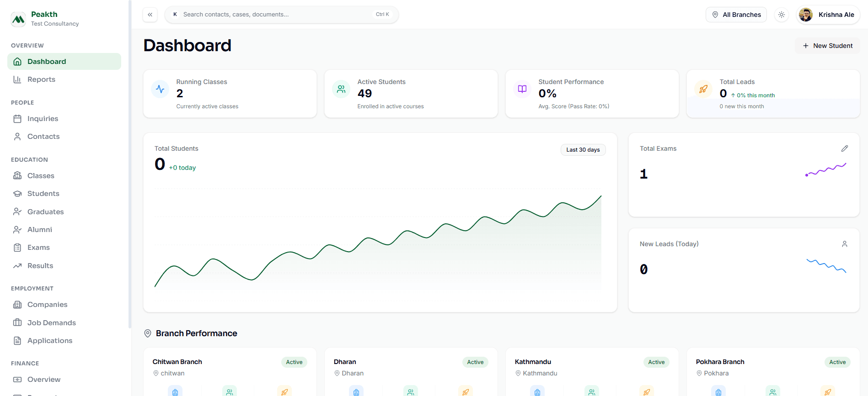
Task: Open the Kathmandu branch card title
Action: [x=533, y=362]
